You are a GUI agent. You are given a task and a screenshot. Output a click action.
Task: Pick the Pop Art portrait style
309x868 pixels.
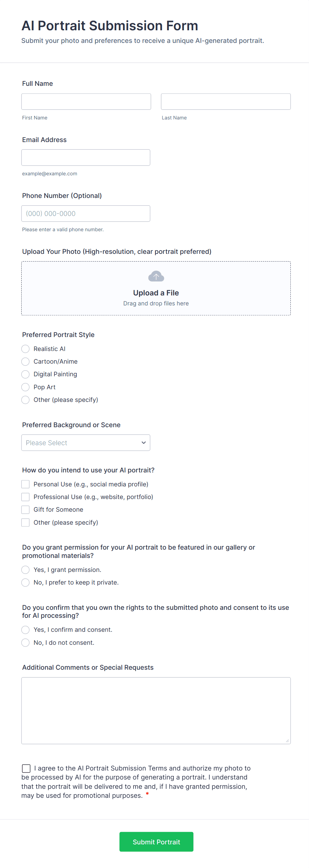[x=26, y=387]
